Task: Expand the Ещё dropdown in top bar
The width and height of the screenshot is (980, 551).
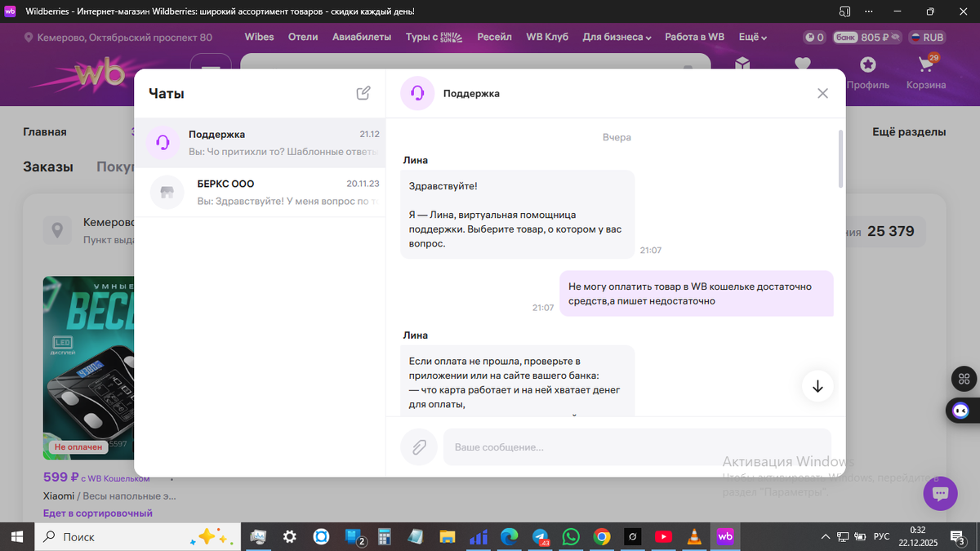Action: 753,38
